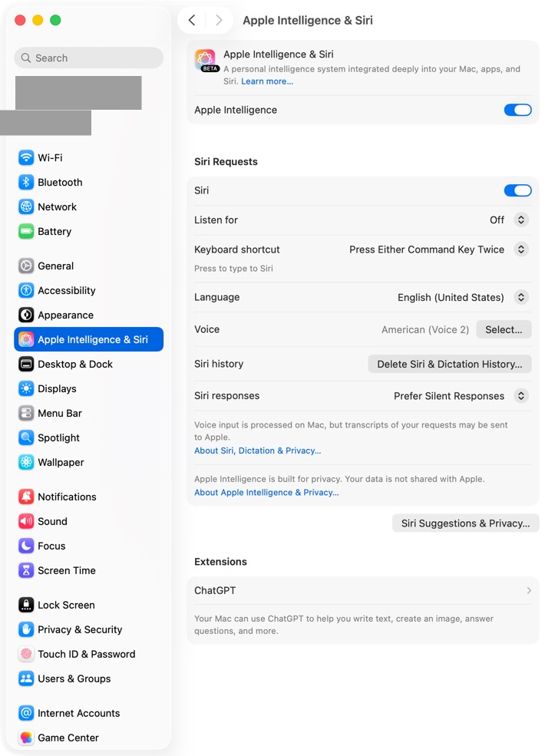Click the Wallpaper flower icon
The height and width of the screenshot is (756, 555).
[x=26, y=462]
